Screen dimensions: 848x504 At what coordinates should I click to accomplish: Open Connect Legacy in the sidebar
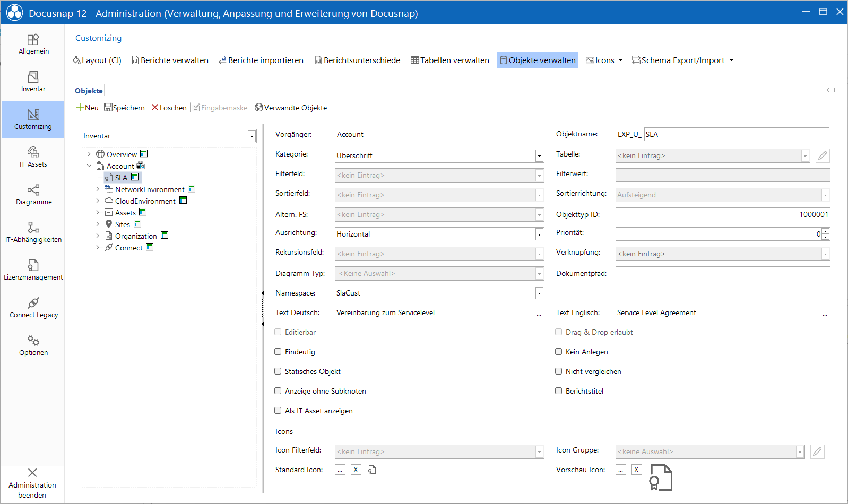(x=33, y=308)
